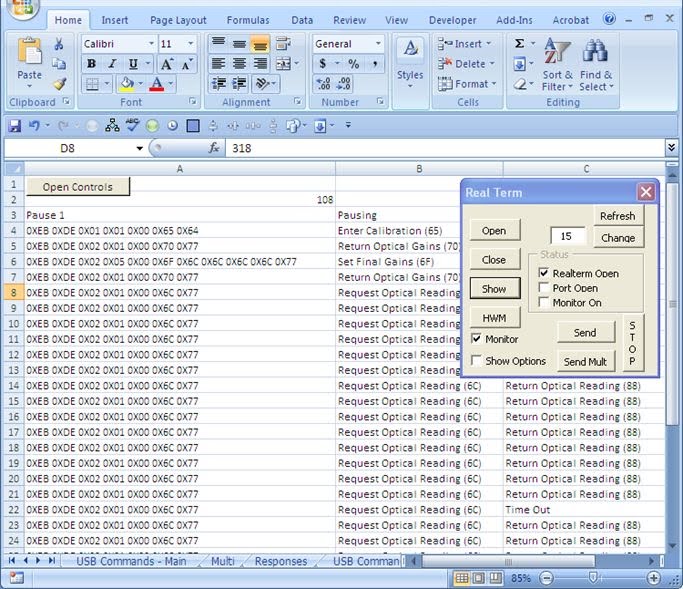
Task: Click Decrease Decimal icon
Action: coord(344,84)
